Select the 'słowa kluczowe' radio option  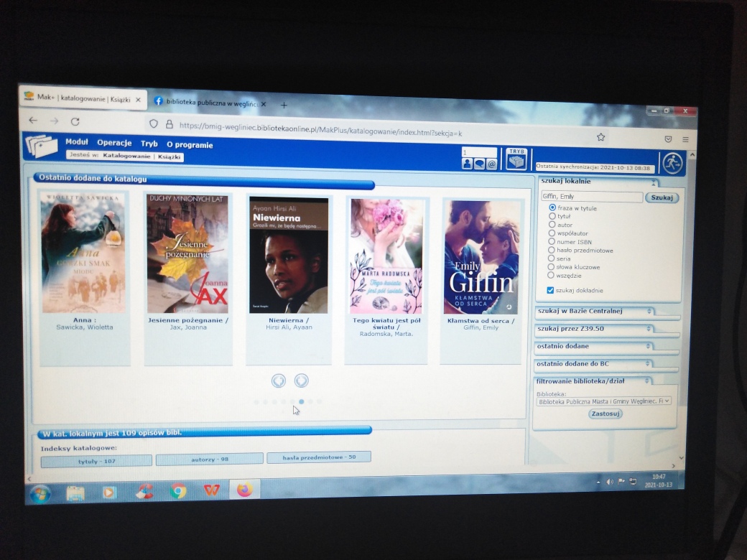point(551,266)
